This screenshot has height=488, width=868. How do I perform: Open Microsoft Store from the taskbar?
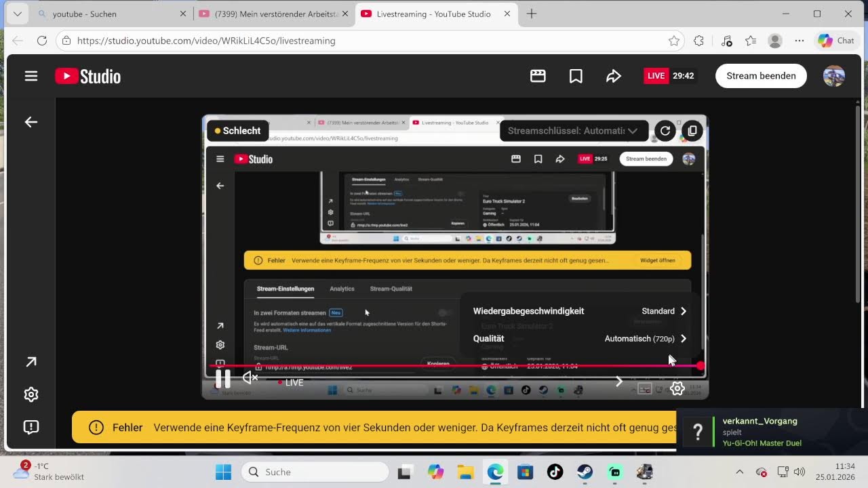525,472
